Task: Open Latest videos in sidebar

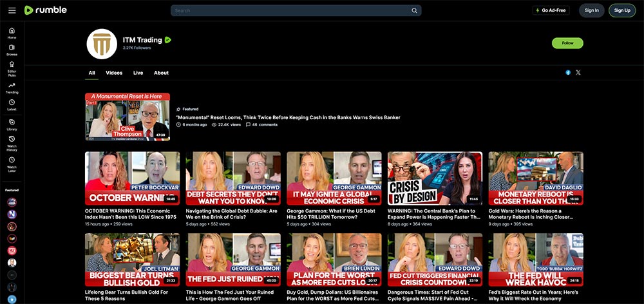Action: [12, 105]
